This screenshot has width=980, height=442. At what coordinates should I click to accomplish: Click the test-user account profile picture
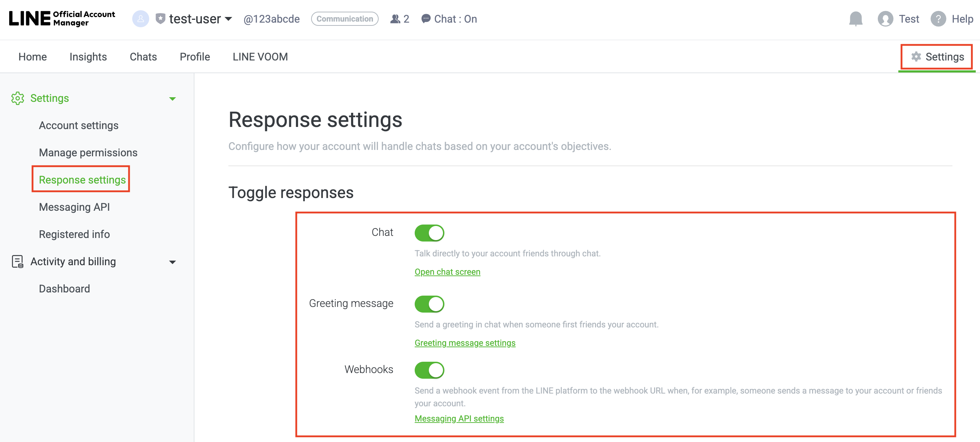(140, 19)
